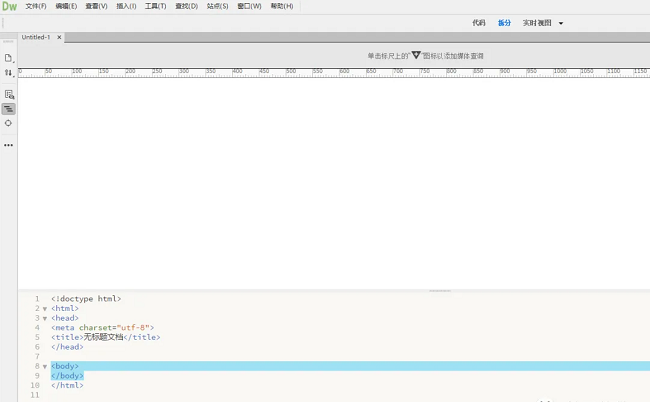
Task: Switch to 代码 (Code) view
Action: tap(479, 22)
